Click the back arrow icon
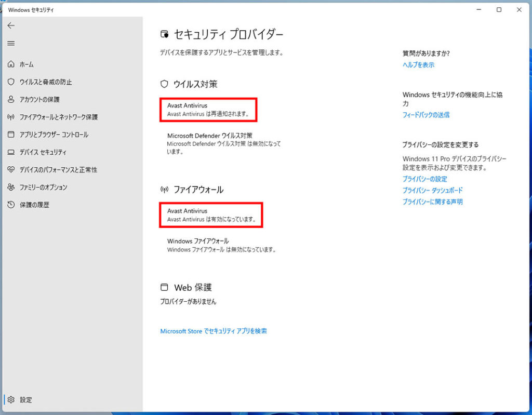 click(11, 25)
